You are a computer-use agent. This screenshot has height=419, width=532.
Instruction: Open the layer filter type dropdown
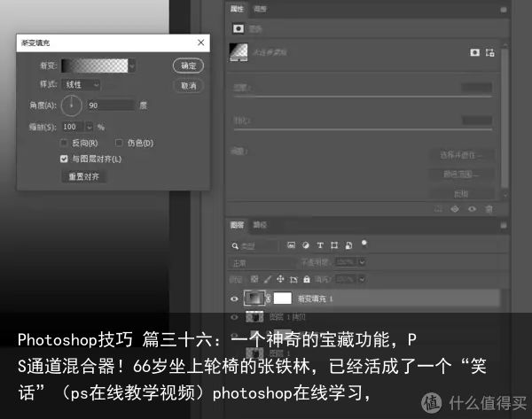[x=254, y=245]
